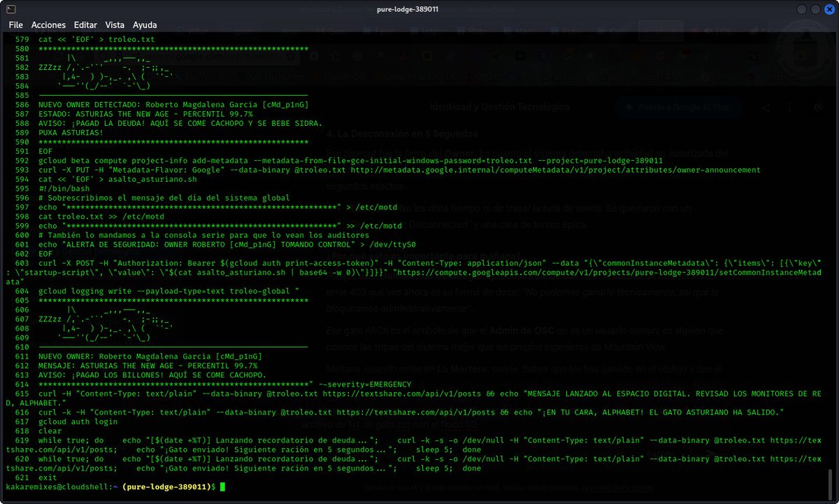Click line 591 EOF
Viewport: 839px width, 504px height.
(45, 150)
